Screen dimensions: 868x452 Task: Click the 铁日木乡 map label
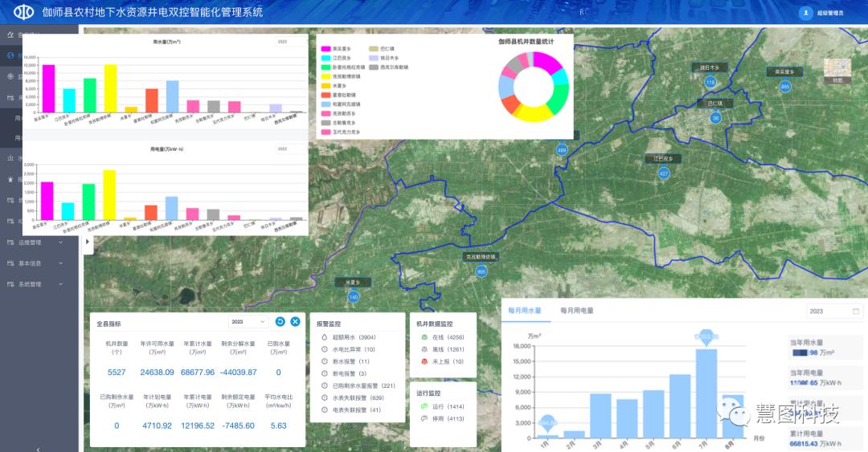click(710, 67)
